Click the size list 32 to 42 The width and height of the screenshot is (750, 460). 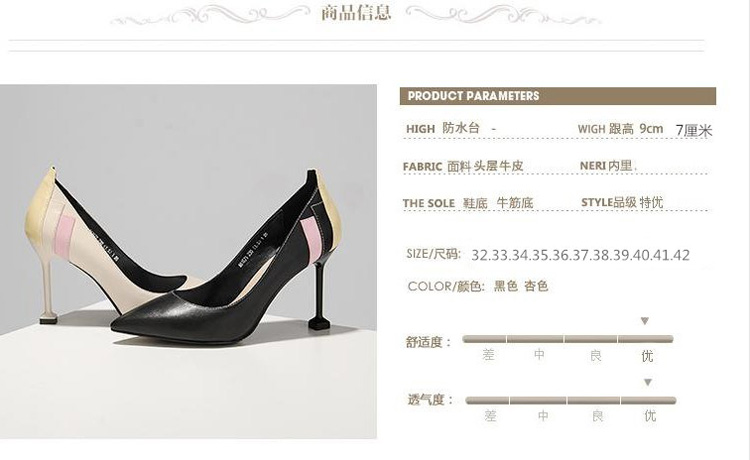[x=581, y=255]
